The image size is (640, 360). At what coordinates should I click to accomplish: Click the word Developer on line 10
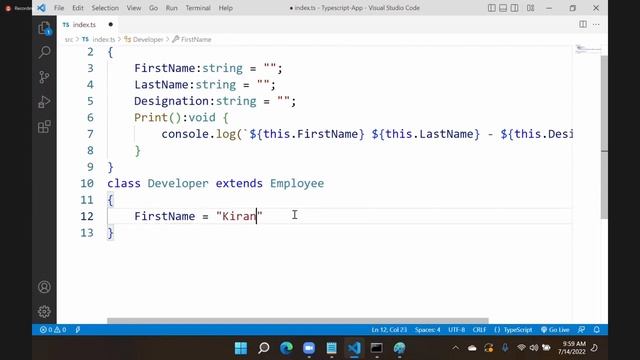tap(178, 183)
